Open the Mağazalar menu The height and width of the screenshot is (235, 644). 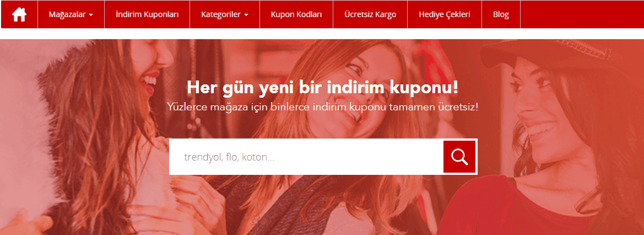pyautogui.click(x=67, y=14)
